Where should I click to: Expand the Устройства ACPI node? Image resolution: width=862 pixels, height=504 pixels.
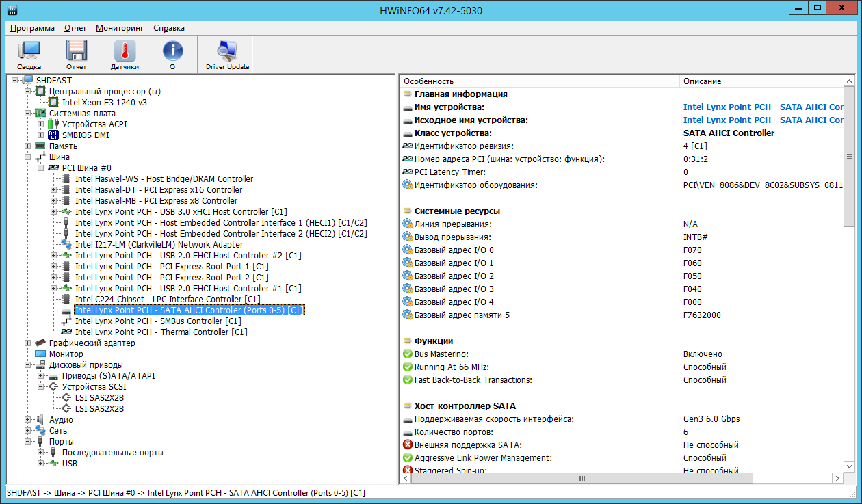pos(41,124)
